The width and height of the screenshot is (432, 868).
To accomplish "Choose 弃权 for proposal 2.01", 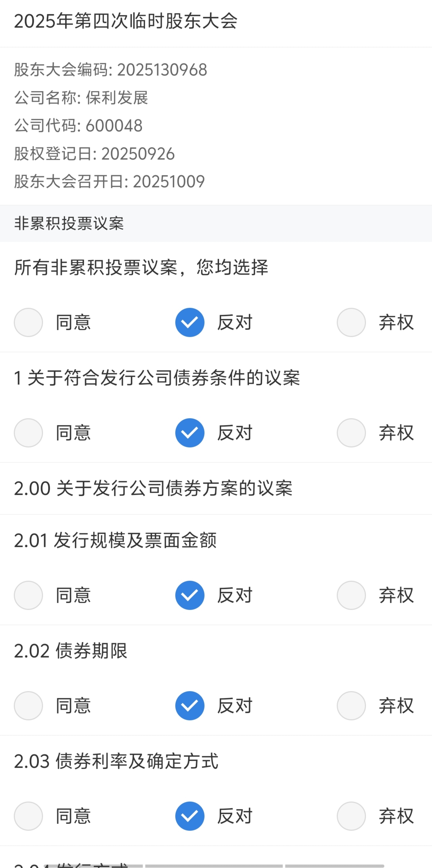I will tap(351, 595).
